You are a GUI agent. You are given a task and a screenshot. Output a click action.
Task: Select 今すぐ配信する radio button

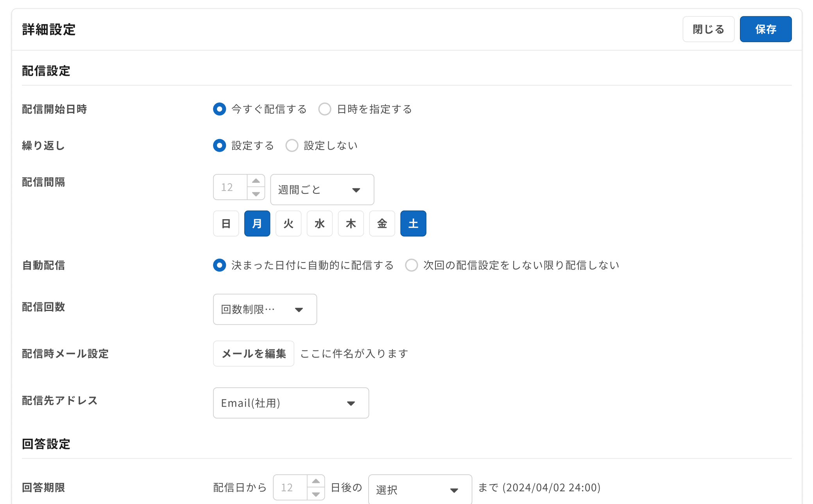220,109
